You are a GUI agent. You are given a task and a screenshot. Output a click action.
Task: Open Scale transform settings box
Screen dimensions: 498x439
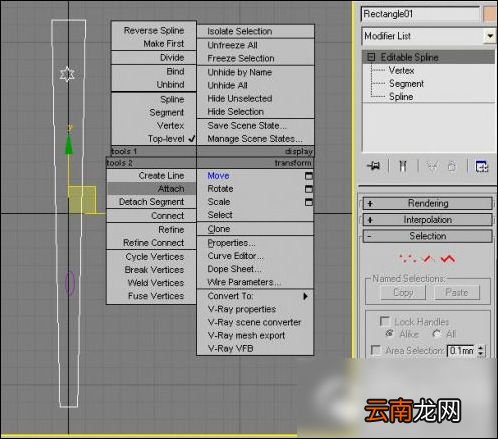pos(309,202)
